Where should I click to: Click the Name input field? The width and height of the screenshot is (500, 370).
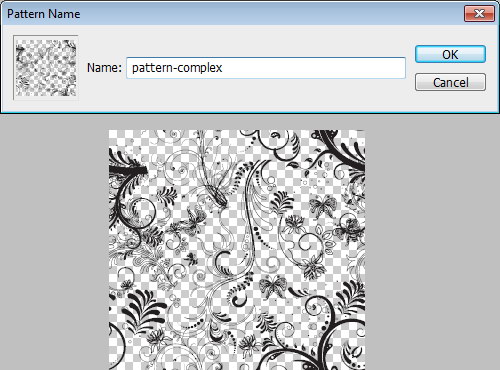[x=266, y=68]
